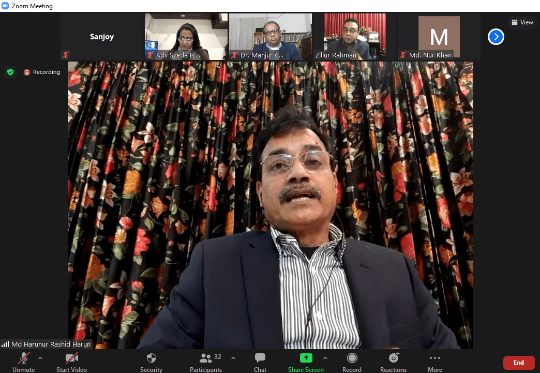Open the Participants panel
The height and width of the screenshot is (373, 540).
[206, 362]
